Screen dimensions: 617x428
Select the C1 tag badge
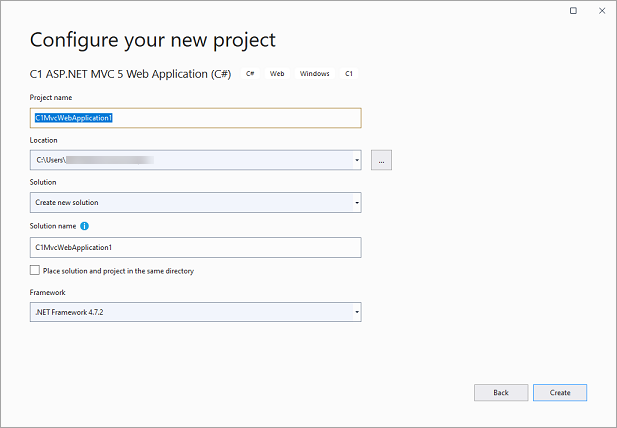pos(349,74)
